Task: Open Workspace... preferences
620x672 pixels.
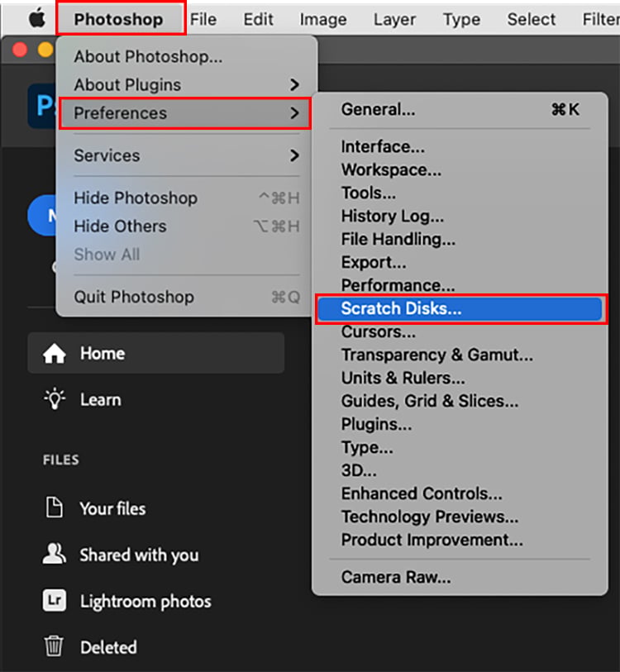Action: tap(460, 170)
